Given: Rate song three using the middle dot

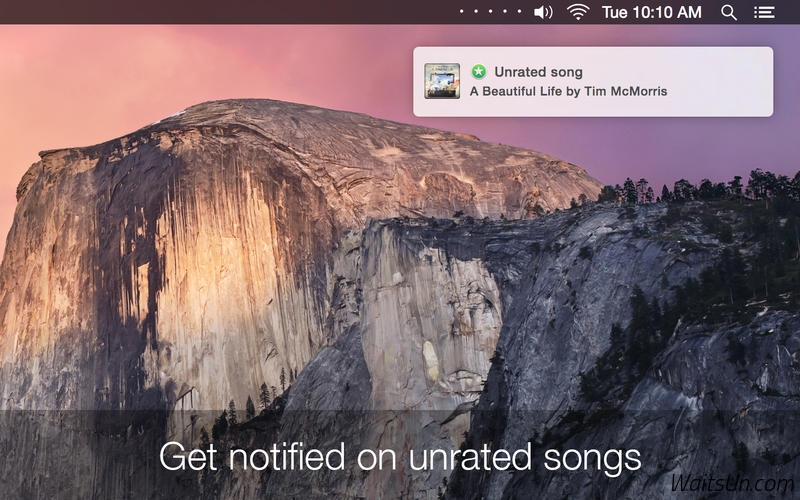Looking at the screenshot, I should pos(490,12).
